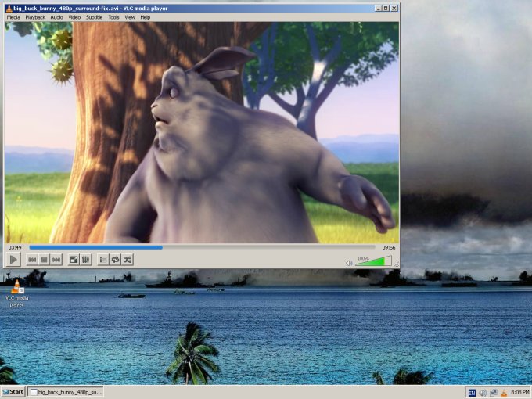Skip to previous media track

32,260
